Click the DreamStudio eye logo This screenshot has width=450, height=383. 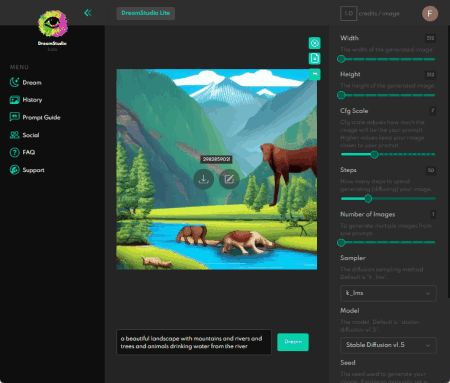[53, 23]
